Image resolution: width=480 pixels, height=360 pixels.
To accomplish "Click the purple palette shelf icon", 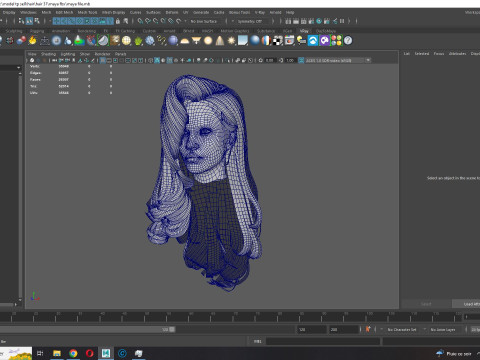I will 324,41.
